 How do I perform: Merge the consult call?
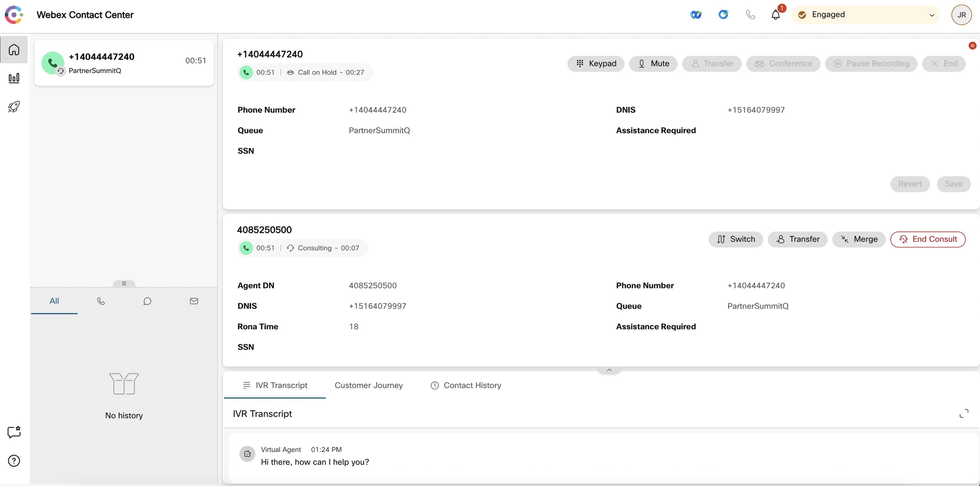(x=859, y=239)
